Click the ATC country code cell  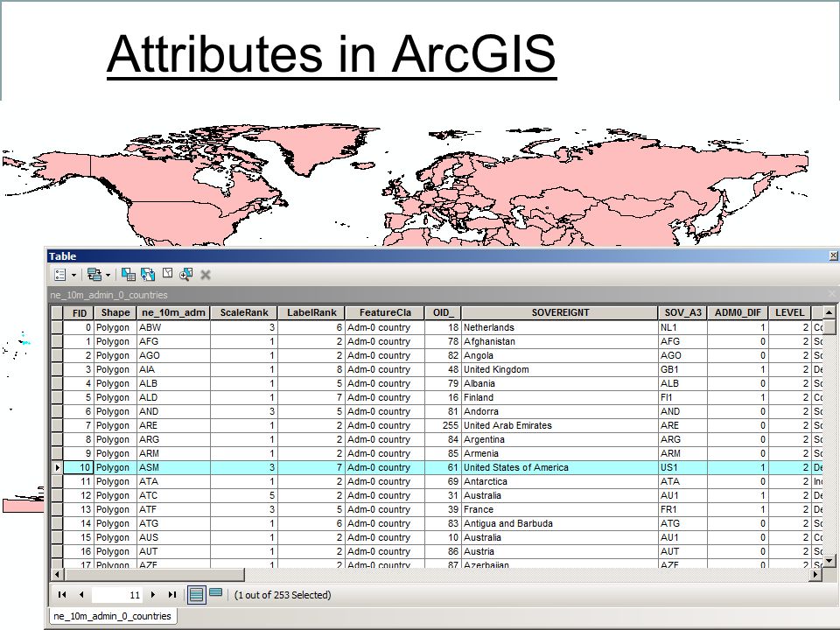[173, 495]
